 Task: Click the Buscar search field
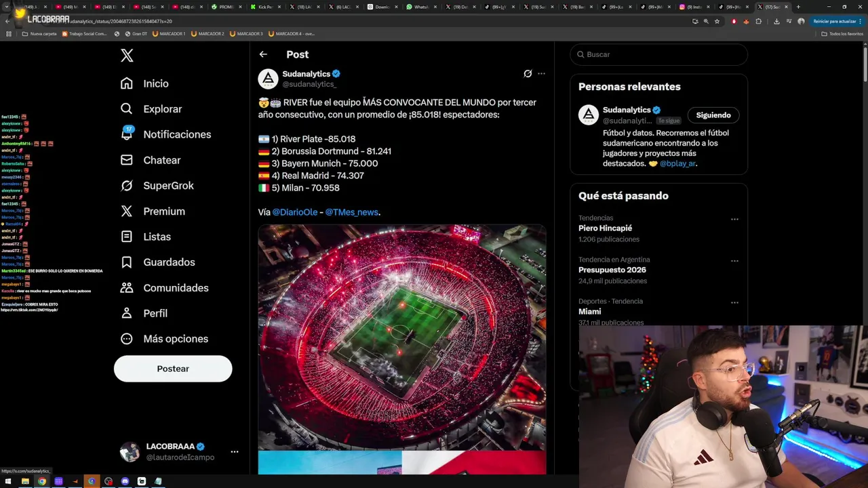tap(658, 54)
